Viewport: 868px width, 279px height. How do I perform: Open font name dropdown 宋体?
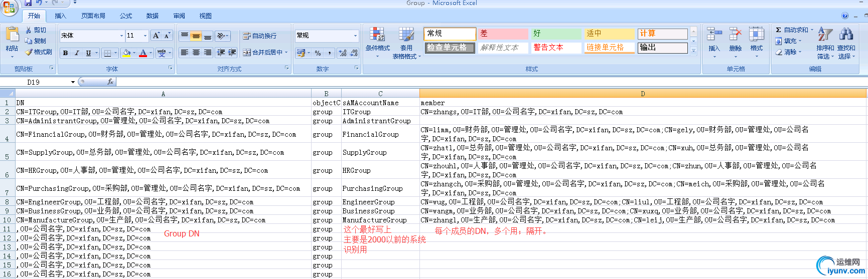[x=121, y=36]
